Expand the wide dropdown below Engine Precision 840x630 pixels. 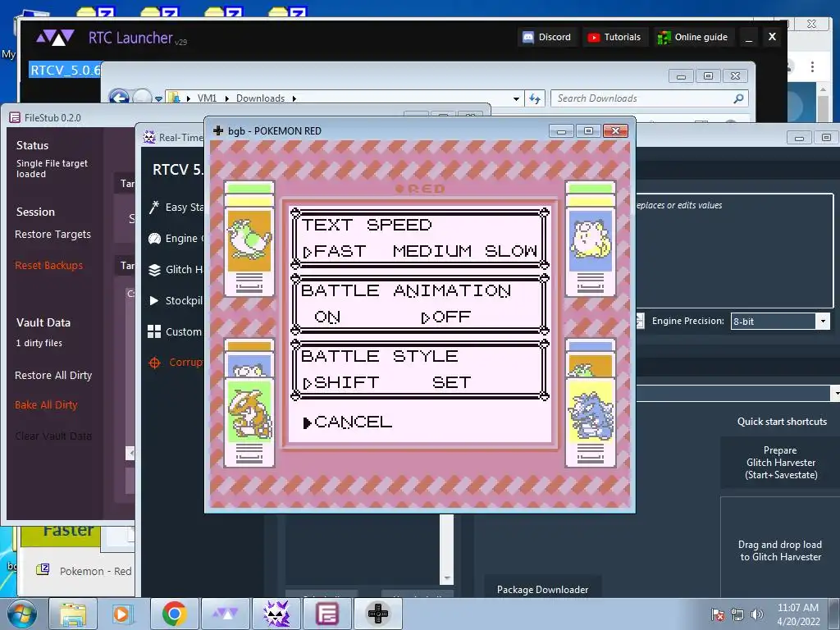(834, 393)
